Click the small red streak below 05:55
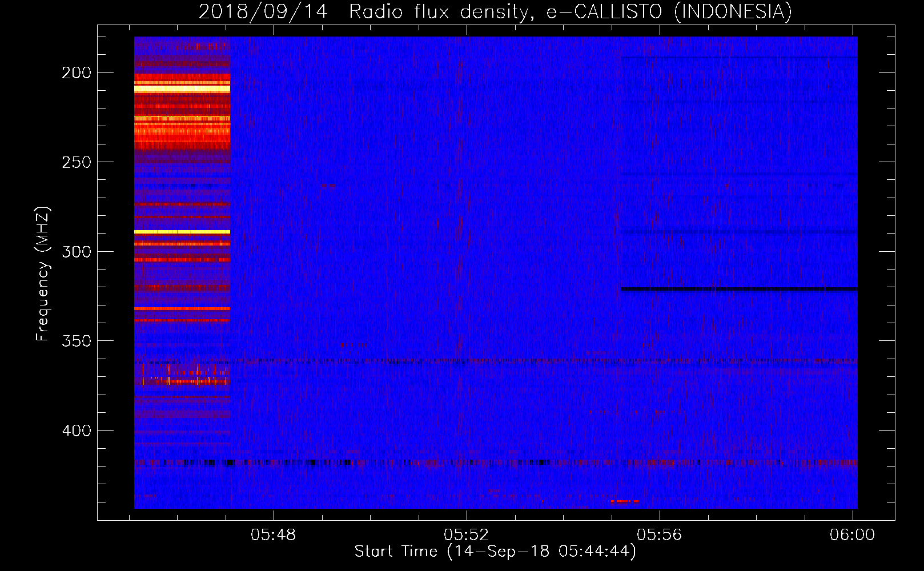This screenshot has width=924, height=571. [x=625, y=501]
